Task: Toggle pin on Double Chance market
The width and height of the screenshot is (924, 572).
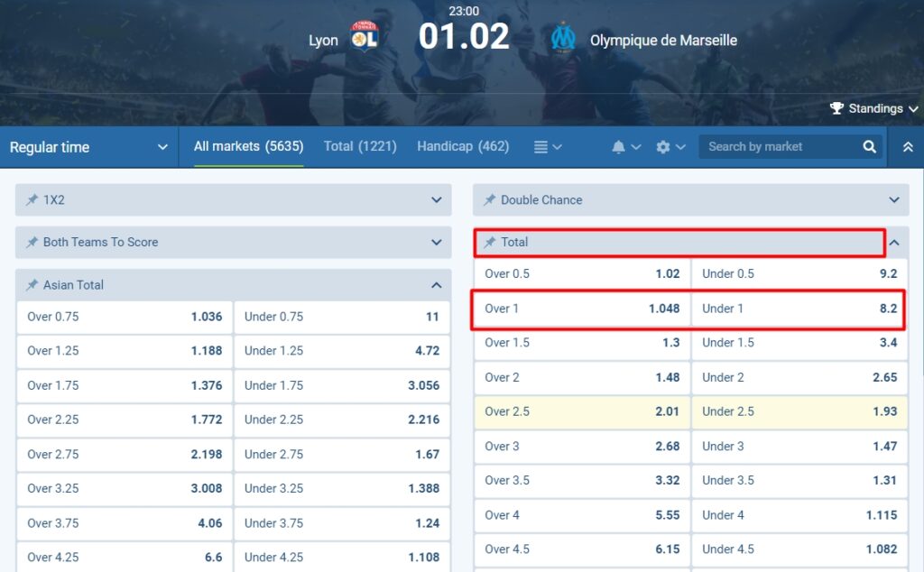Action: (490, 200)
